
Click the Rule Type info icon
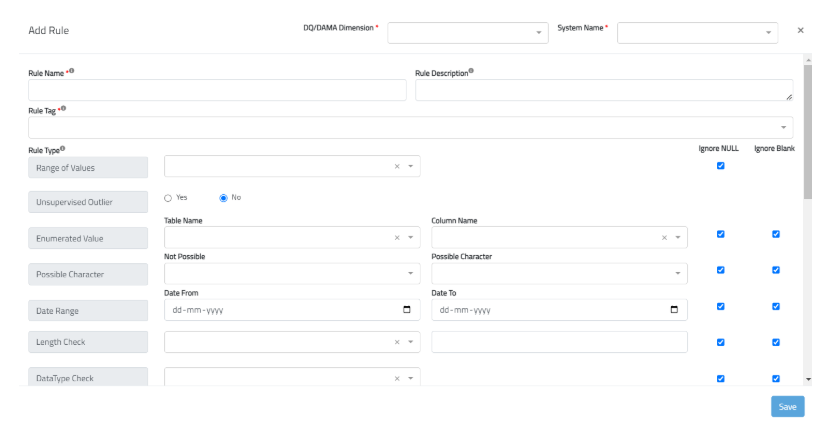click(63, 149)
